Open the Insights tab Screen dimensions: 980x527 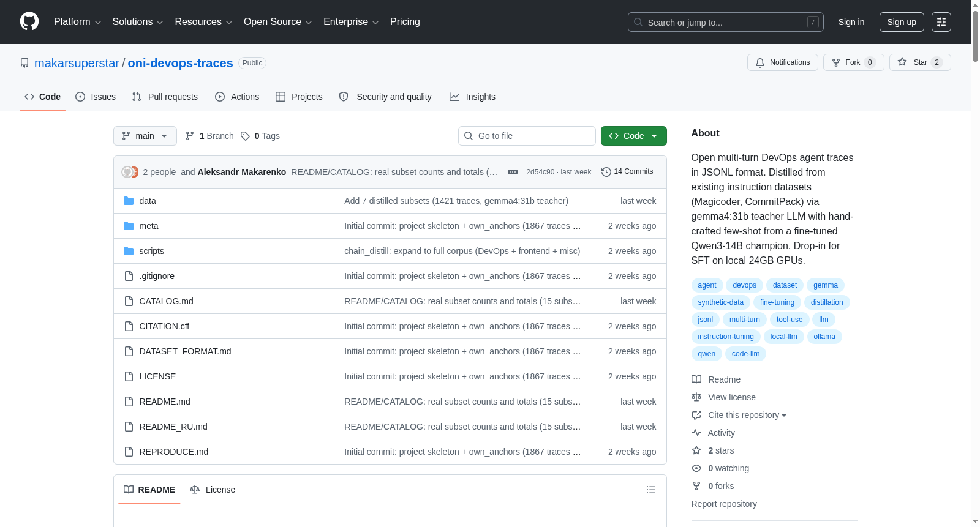coord(472,97)
